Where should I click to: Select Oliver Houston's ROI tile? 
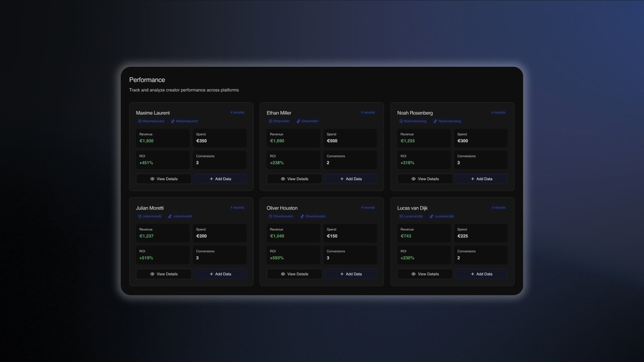pyautogui.click(x=293, y=255)
